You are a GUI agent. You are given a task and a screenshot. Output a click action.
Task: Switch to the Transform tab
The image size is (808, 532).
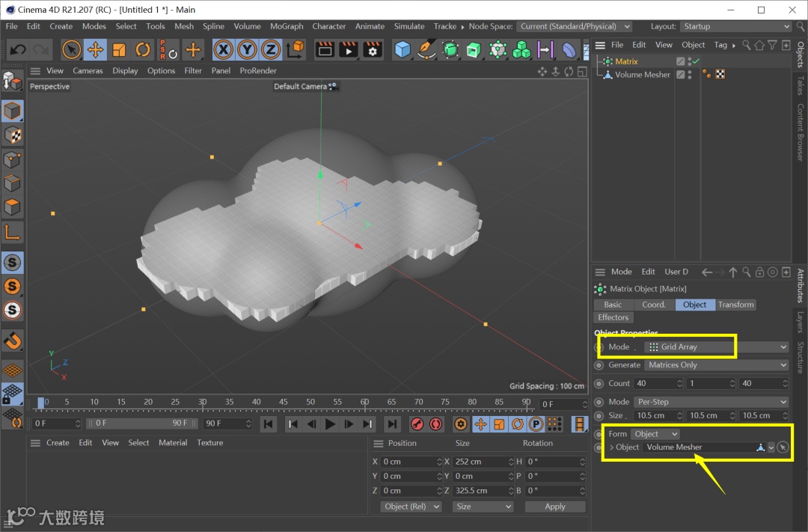click(735, 305)
